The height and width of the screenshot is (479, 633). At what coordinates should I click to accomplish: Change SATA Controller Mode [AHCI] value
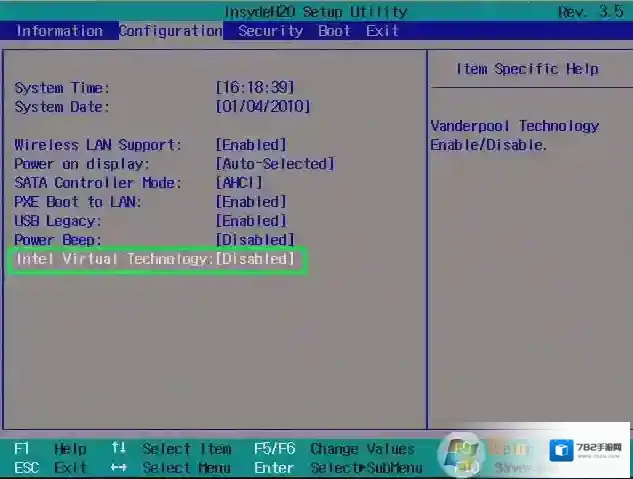[x=239, y=183]
